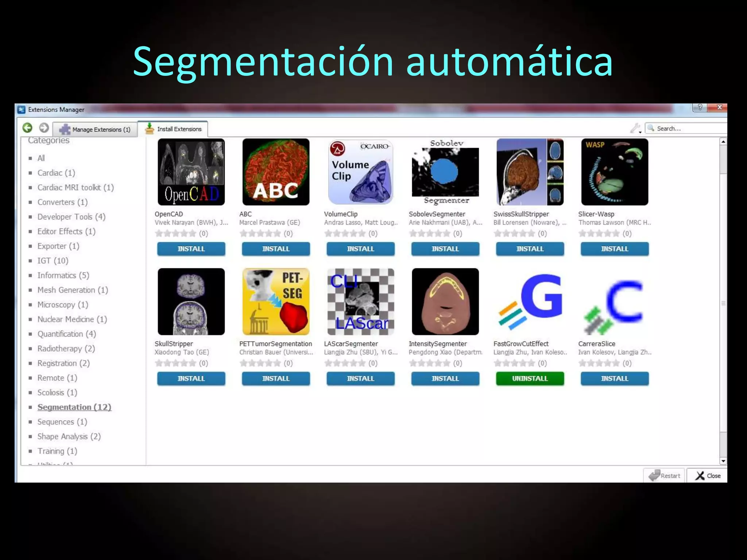747x560 pixels.
Task: Go forward with the gray arrow
Action: point(44,128)
